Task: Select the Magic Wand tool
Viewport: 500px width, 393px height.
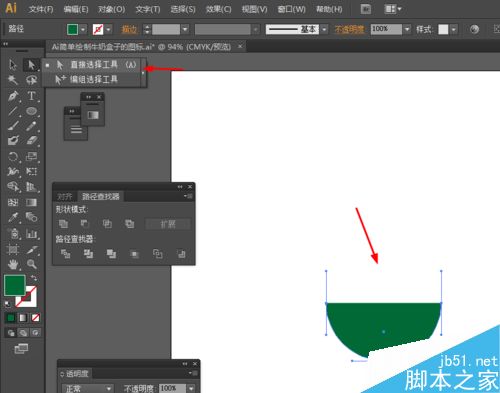Action: point(13,80)
